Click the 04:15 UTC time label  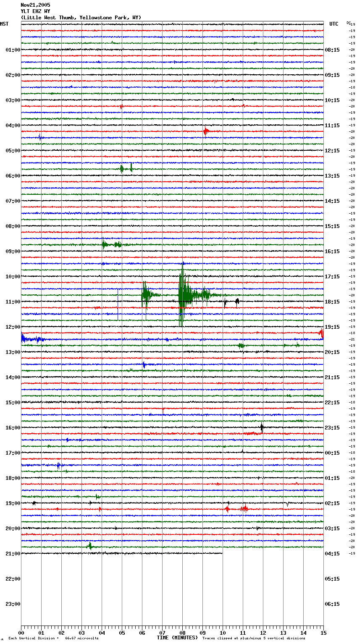[332, 554]
